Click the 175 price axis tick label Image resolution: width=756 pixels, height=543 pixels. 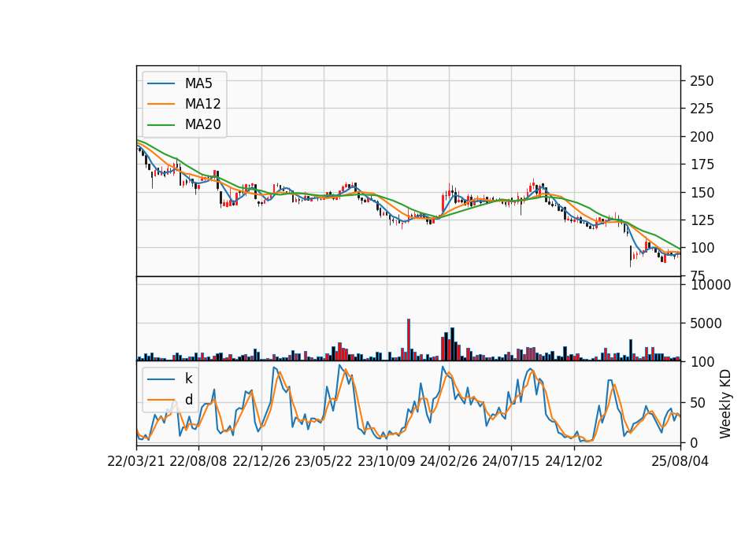(x=702, y=164)
